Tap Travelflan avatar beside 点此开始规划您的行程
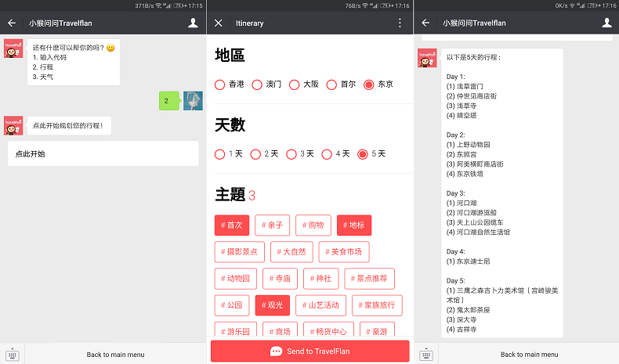Viewport: 619px width, 364px height. [13, 125]
